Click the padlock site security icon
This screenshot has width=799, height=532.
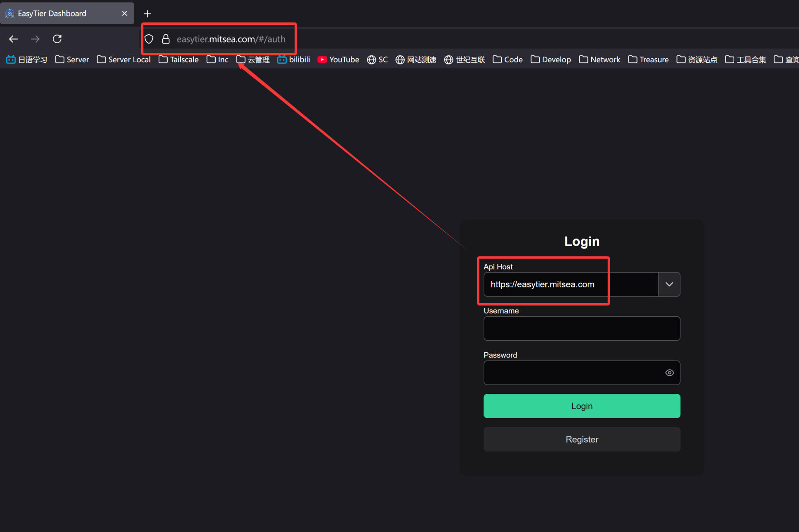166,39
